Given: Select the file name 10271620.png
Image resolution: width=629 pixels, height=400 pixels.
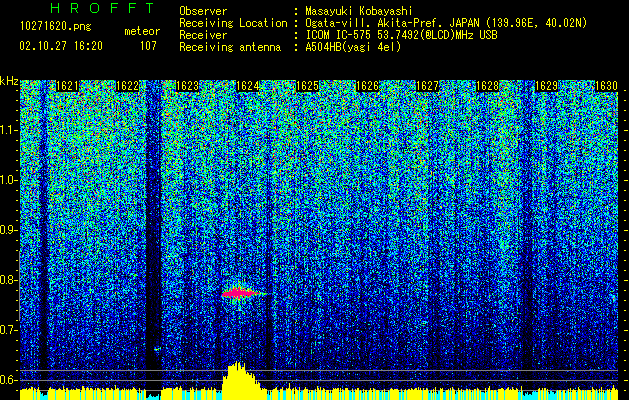Looking at the screenshot, I should pos(56,27).
